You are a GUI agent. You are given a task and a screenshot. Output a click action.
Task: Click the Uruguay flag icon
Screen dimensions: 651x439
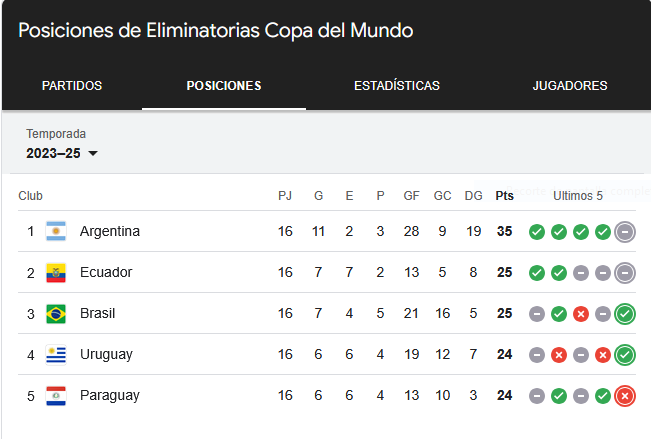pos(56,355)
